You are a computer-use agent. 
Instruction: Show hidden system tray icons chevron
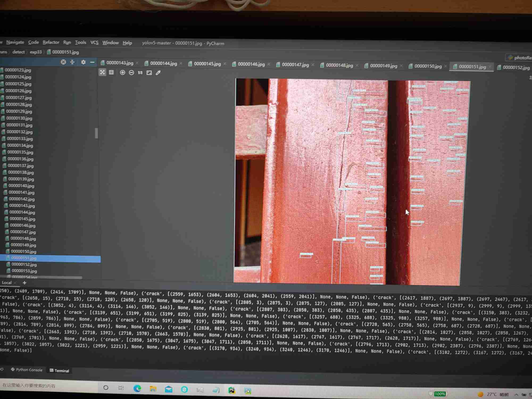[x=516, y=394]
